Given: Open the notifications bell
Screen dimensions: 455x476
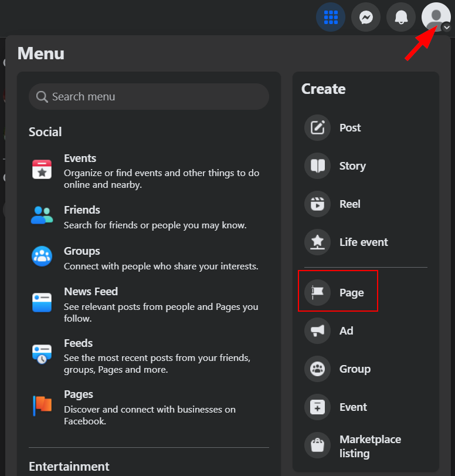Looking at the screenshot, I should [x=401, y=17].
